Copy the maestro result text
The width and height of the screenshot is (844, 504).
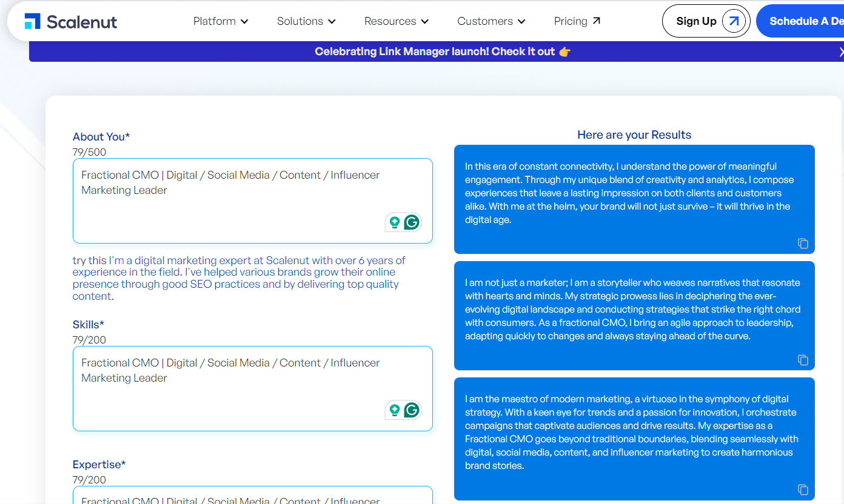(x=803, y=489)
